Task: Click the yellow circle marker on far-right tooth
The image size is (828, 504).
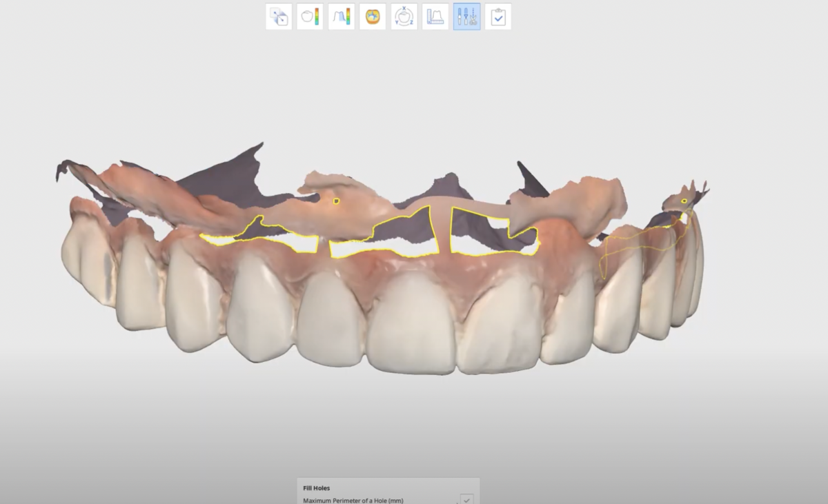Action: (682, 199)
